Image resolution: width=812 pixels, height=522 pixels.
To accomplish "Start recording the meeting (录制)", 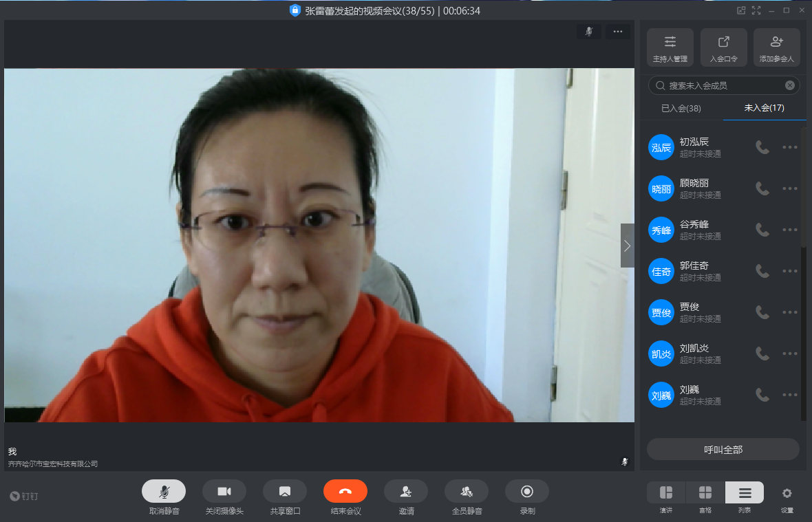I will tap(527, 491).
